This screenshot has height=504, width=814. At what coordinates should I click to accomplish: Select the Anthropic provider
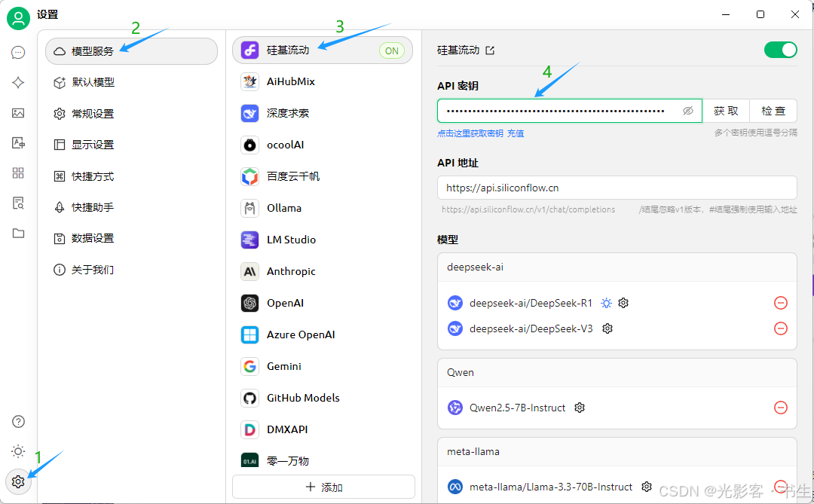[323, 271]
